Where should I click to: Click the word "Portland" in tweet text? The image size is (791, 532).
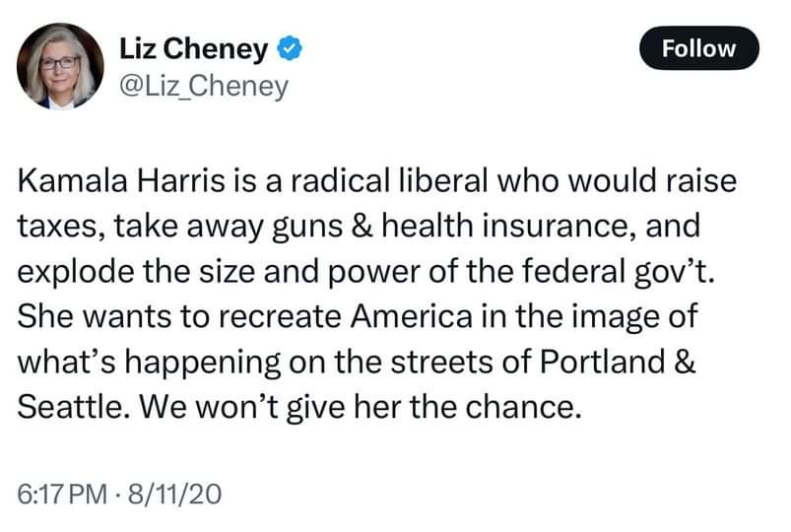[x=602, y=362]
